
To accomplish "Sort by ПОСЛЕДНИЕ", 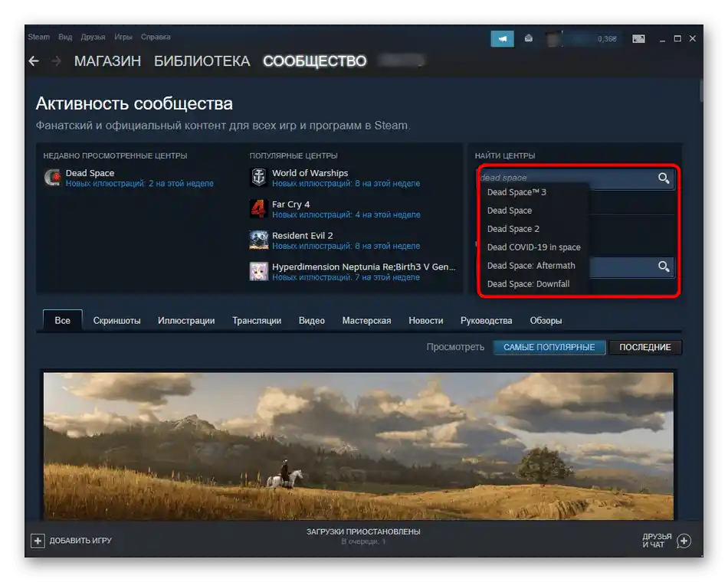I will [645, 347].
